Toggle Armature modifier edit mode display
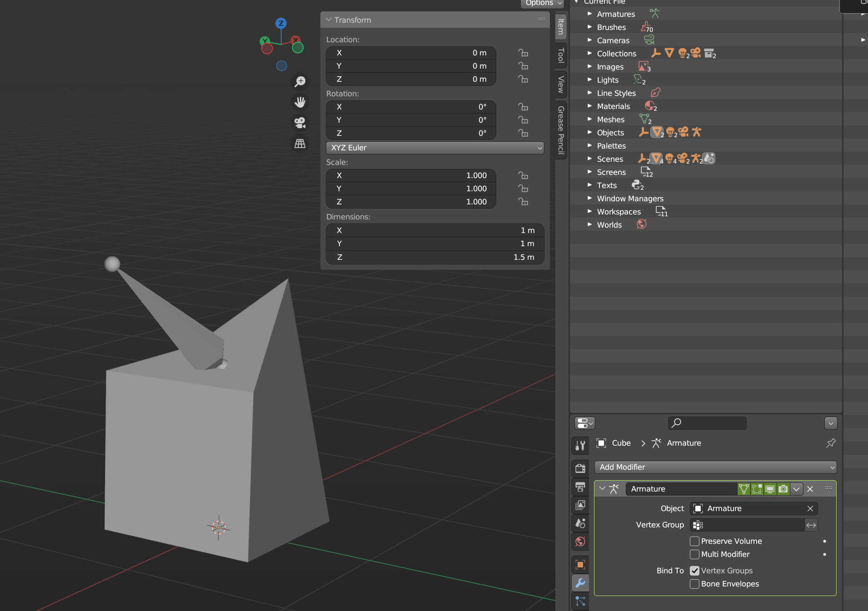The height and width of the screenshot is (611, 868). pos(757,489)
